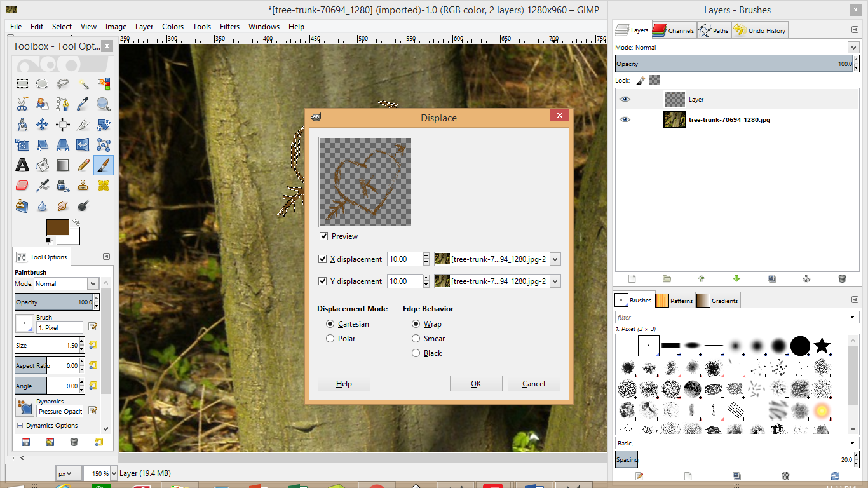Select the Bucket Fill tool

tap(42, 165)
